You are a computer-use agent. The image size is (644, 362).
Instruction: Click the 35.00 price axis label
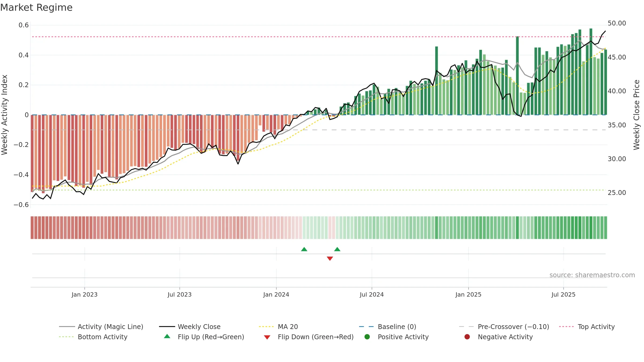tap(617, 125)
